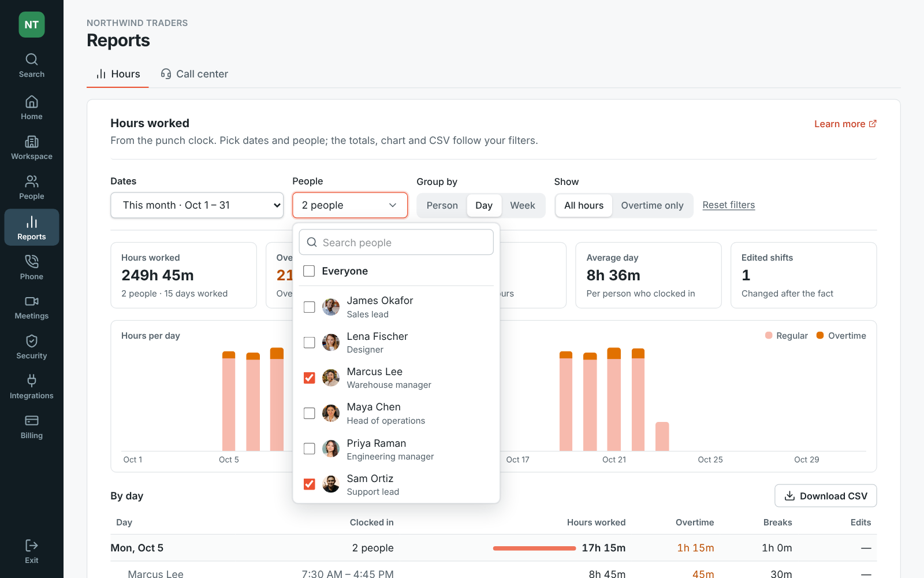Screen dimensions: 924x578
Task: Show All hours
Action: coord(584,205)
